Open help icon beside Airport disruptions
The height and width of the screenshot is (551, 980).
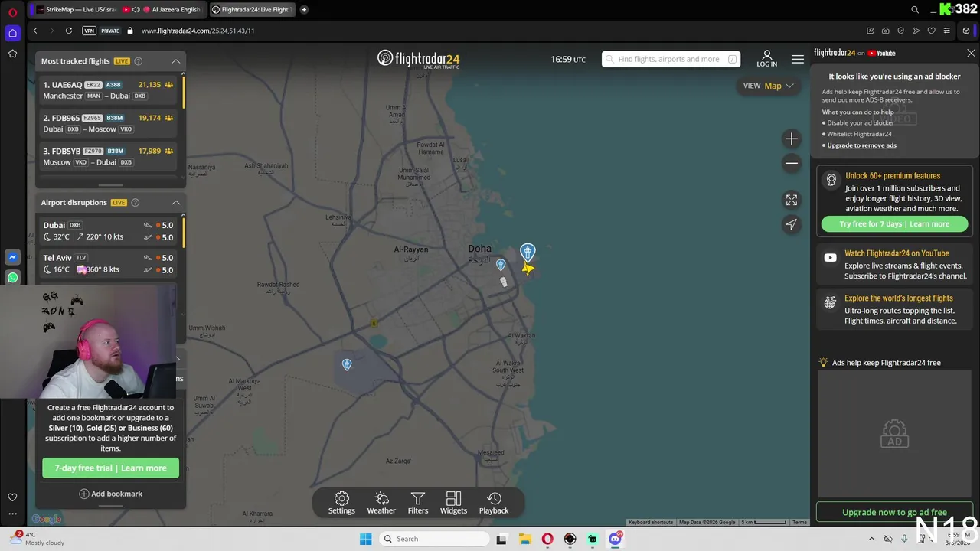coord(136,202)
